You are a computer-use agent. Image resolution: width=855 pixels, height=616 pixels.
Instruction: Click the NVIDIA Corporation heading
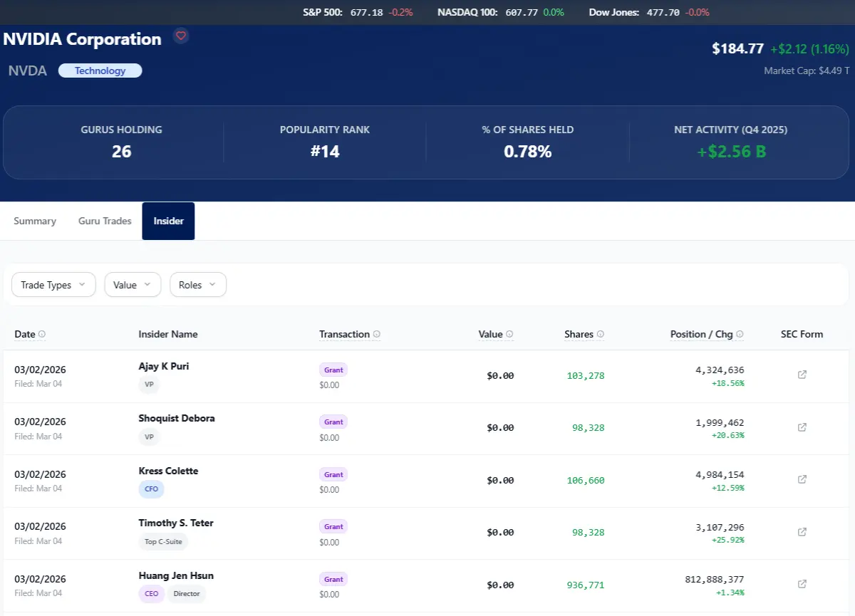(82, 39)
